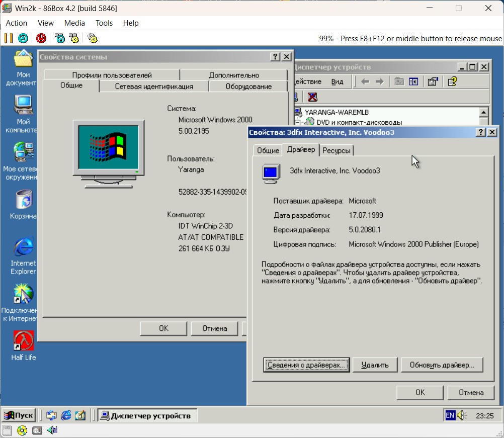This screenshot has width=504, height=438.
Task: Click the Ctrl+Alt+Esc icon in 86Box toolbar
Action: pyautogui.click(x=74, y=38)
